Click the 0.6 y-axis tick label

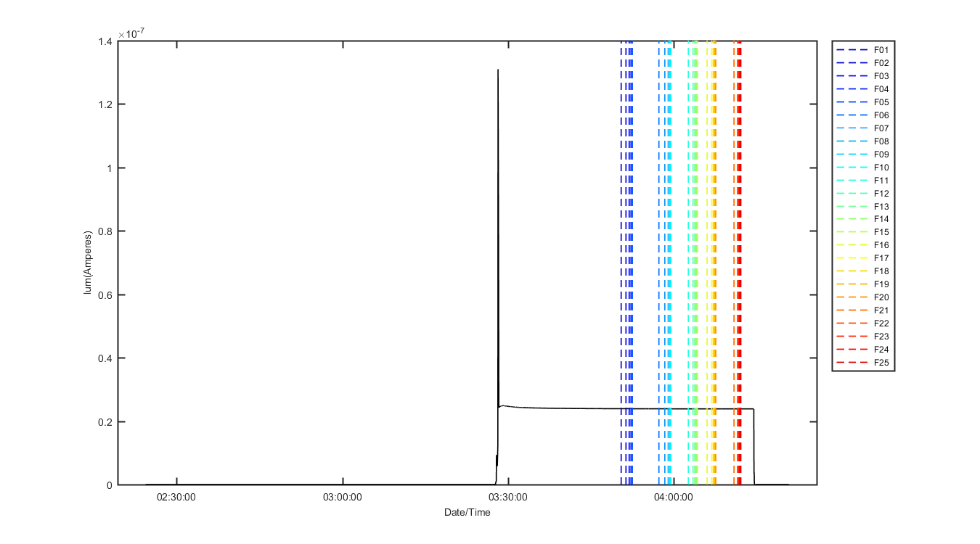[x=106, y=295]
